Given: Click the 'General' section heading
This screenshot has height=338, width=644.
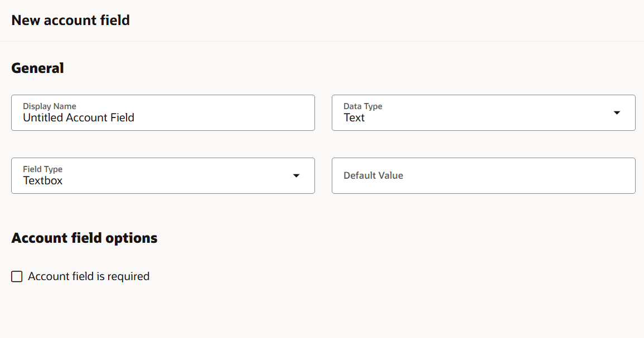Looking at the screenshot, I should (x=37, y=68).
